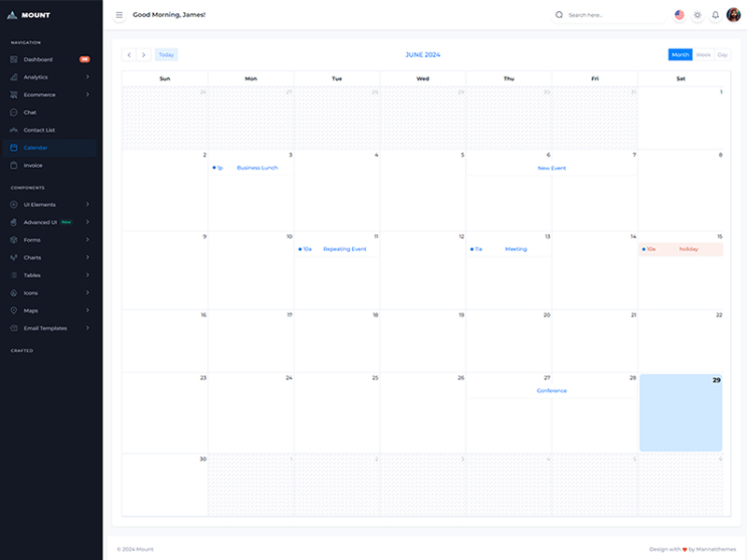Click the New badge on Advanced UI
This screenshot has height=560, width=747.
pos(66,222)
